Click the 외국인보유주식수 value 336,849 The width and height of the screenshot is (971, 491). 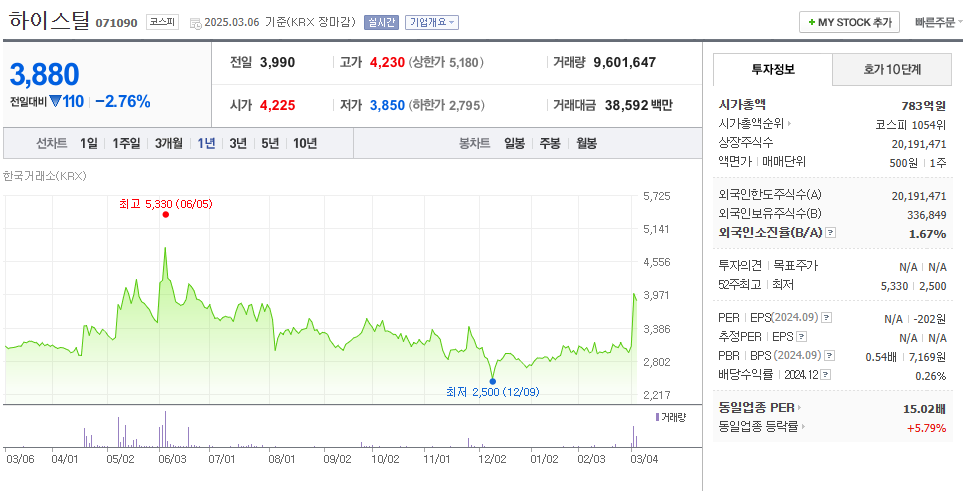tap(926, 215)
